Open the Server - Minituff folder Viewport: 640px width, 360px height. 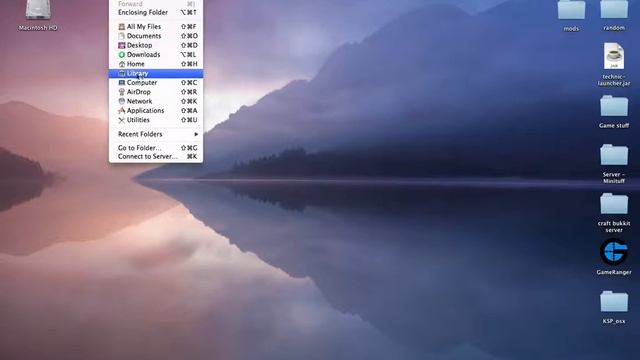[x=614, y=155]
